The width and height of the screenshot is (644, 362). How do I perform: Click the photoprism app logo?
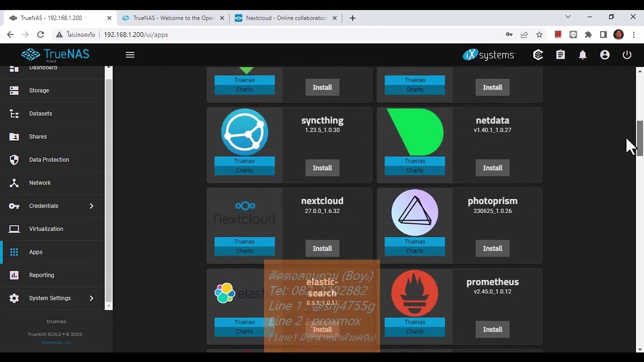(x=415, y=213)
